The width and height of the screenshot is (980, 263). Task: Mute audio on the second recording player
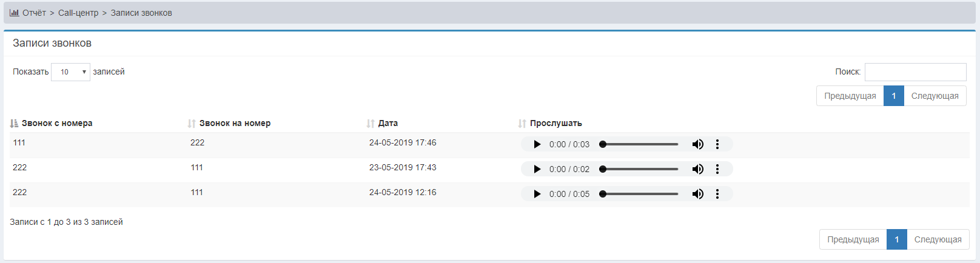pyautogui.click(x=697, y=169)
